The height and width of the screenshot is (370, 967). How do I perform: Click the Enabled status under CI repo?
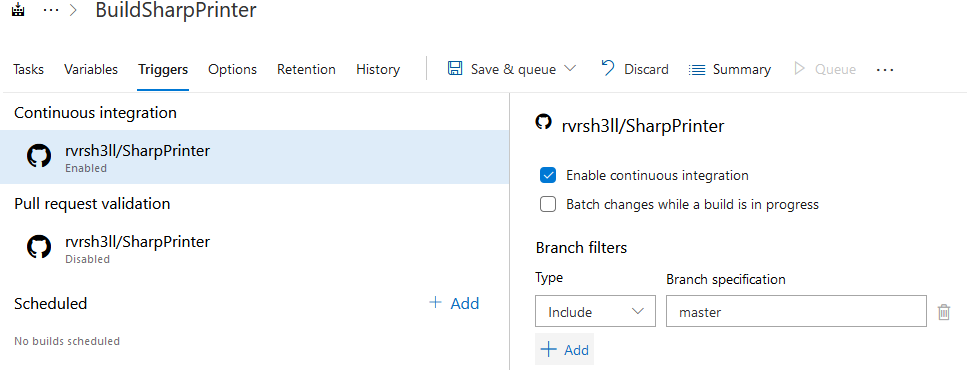coord(86,168)
